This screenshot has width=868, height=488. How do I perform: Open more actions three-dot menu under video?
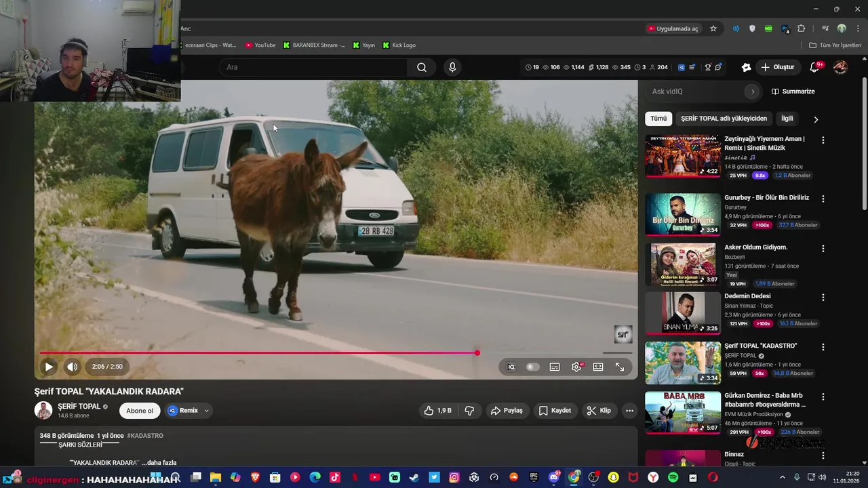pos(629,411)
